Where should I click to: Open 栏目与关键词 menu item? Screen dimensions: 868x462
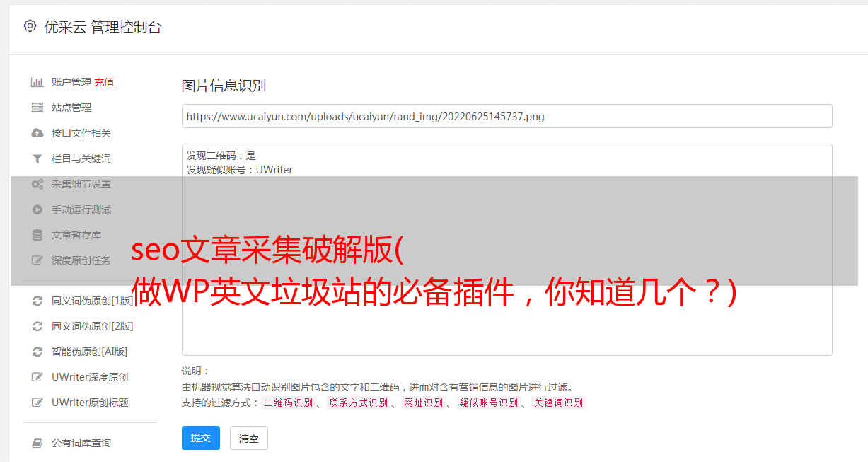(81, 158)
